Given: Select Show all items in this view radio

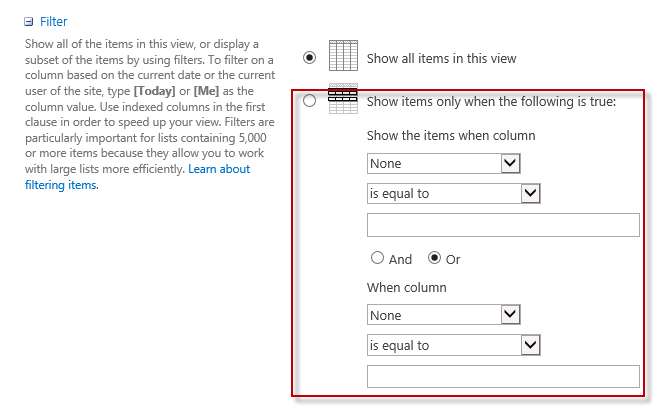Looking at the screenshot, I should 309,57.
